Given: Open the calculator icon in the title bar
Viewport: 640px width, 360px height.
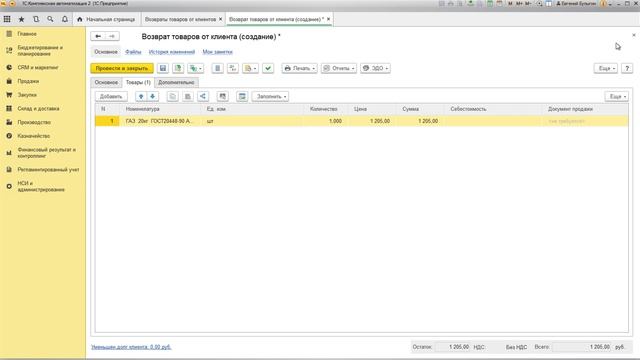Looking at the screenshot, I should [489, 3].
